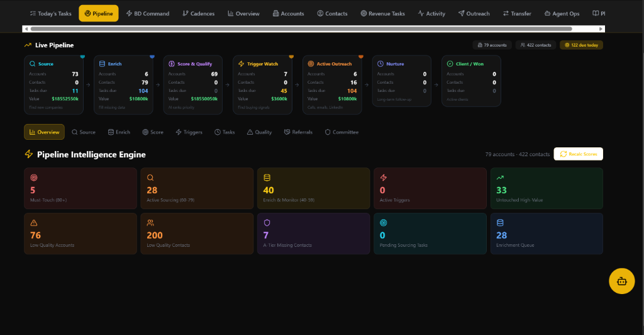
Task: Click the A-Tier Missing Contacts shield icon
Action: pos(267,223)
